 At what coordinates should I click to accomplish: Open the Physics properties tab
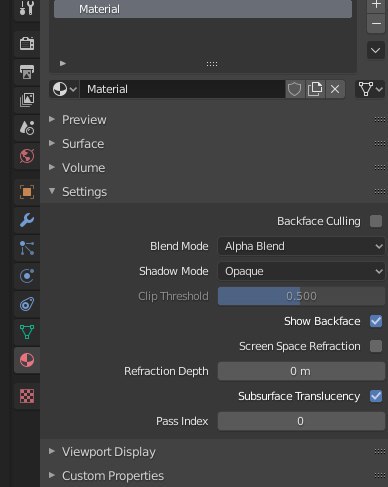27,276
